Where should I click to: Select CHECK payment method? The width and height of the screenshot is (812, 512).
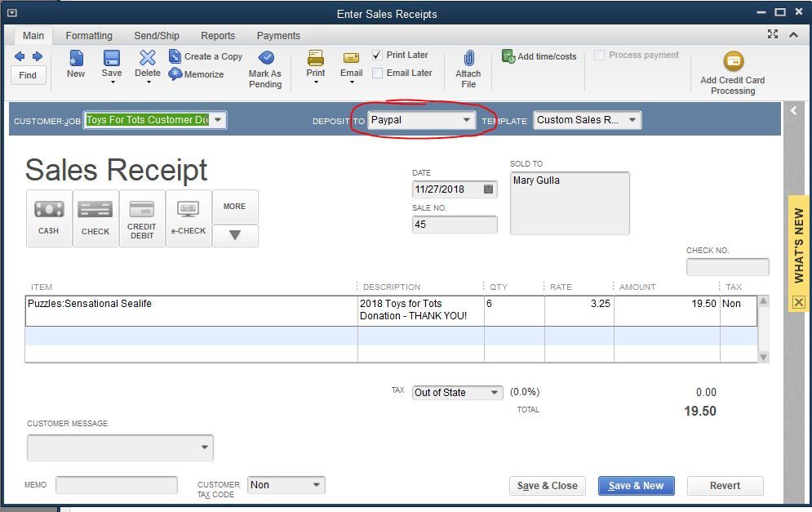pyautogui.click(x=95, y=218)
